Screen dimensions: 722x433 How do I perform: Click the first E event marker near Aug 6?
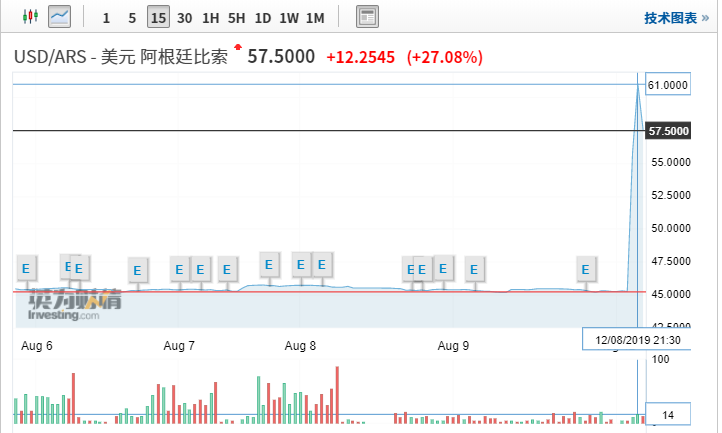point(26,268)
